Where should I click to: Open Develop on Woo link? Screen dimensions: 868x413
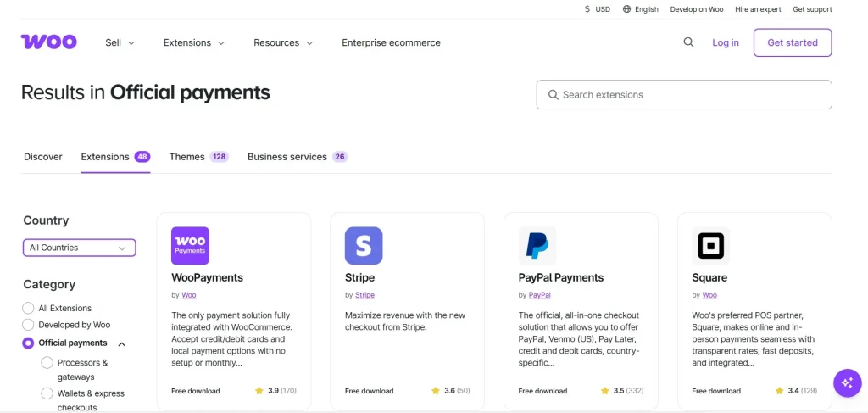[697, 9]
